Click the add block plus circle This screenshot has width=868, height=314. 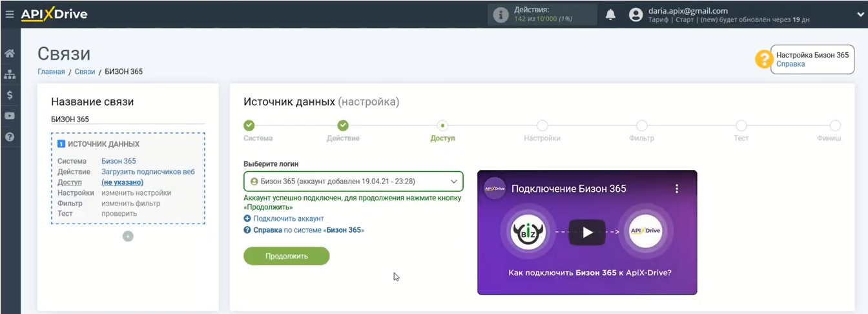[x=128, y=236]
